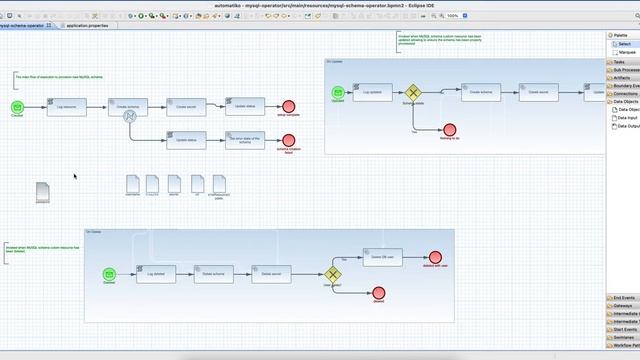The width and height of the screenshot is (640, 360).
Task: Click the 'On Delete' subprocess title
Action: tap(93, 232)
